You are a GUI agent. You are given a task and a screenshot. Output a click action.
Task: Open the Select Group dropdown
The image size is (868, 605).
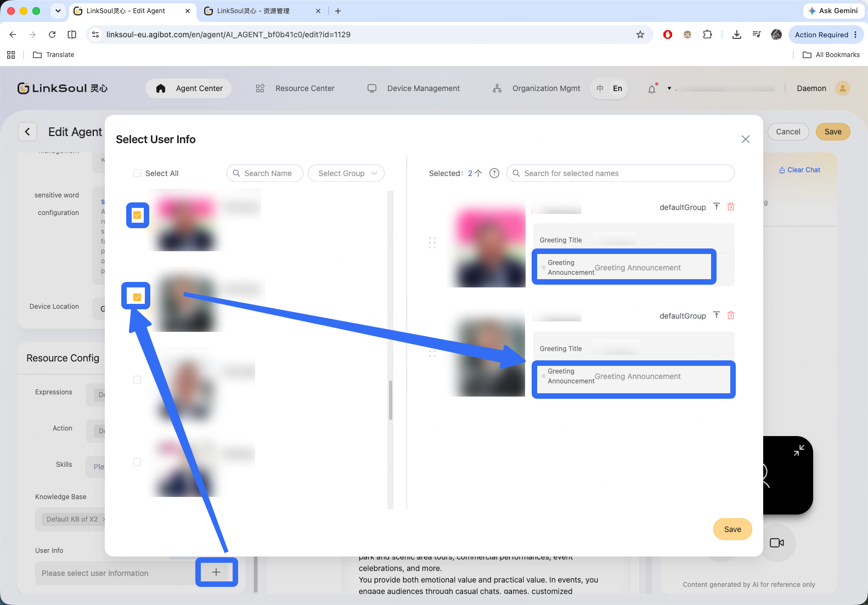[x=346, y=173]
